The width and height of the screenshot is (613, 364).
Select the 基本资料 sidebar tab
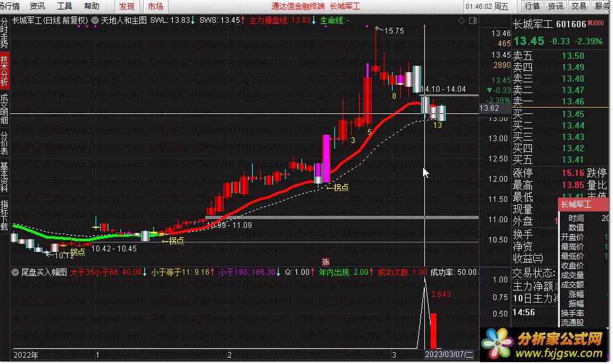coord(4,177)
